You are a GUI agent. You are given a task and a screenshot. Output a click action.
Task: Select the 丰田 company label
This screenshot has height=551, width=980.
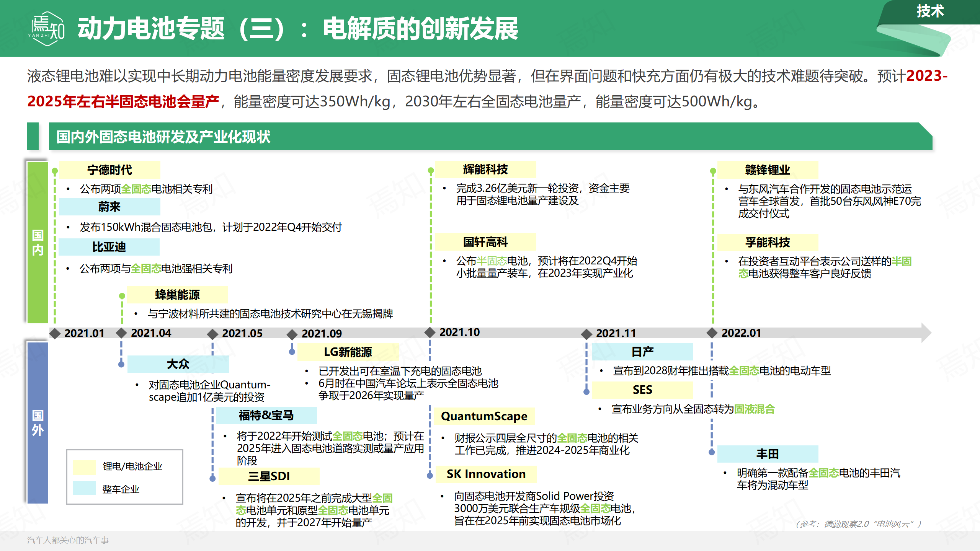click(768, 454)
